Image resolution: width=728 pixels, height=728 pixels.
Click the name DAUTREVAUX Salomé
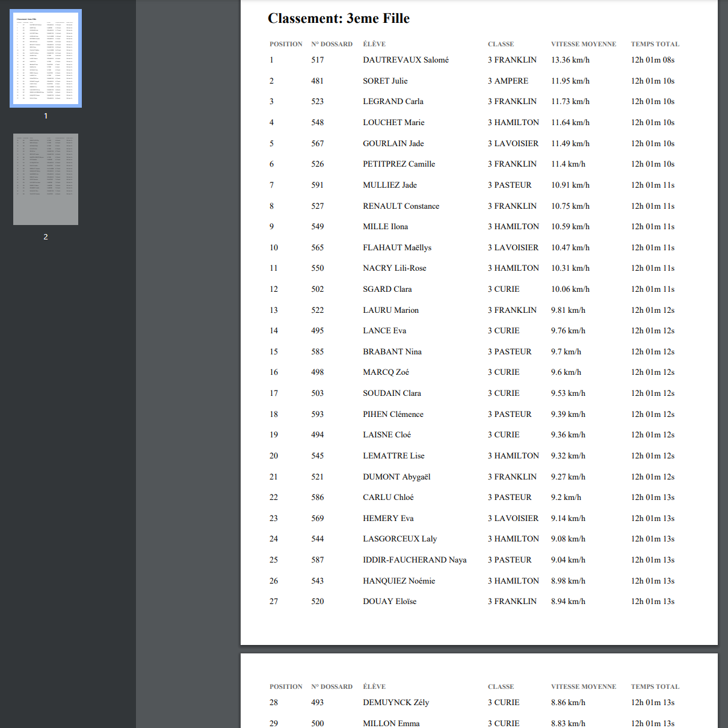(406, 60)
